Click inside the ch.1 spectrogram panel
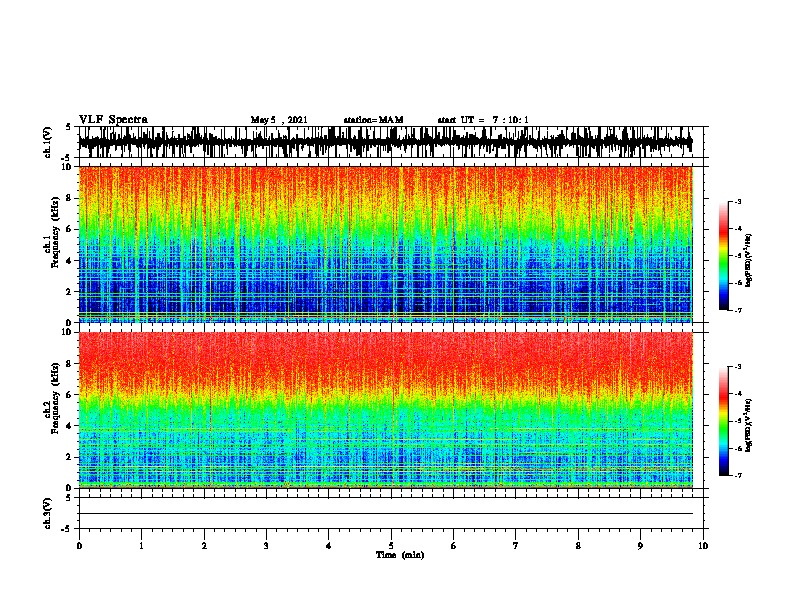Viewport: 792px width, 612px height. point(386,244)
